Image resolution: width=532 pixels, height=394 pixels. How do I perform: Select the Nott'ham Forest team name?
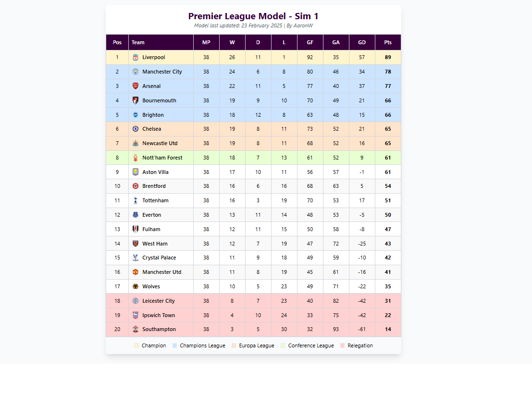[x=162, y=158]
